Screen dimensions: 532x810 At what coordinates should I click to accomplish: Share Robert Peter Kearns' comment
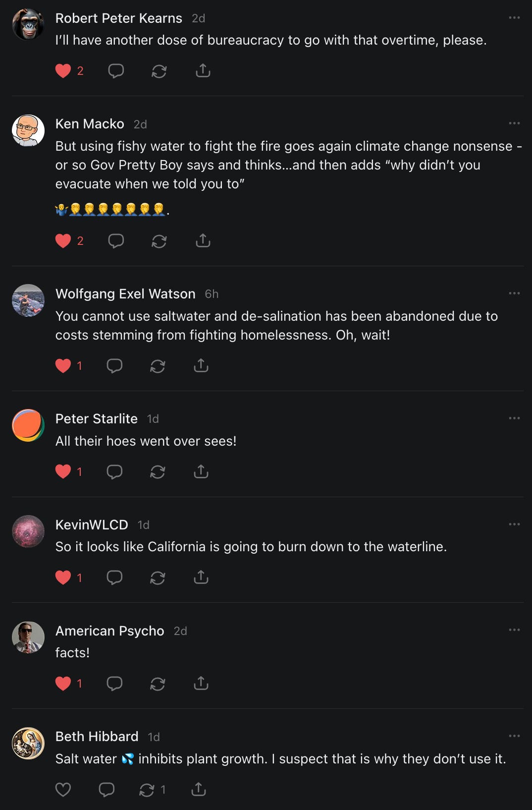(203, 71)
